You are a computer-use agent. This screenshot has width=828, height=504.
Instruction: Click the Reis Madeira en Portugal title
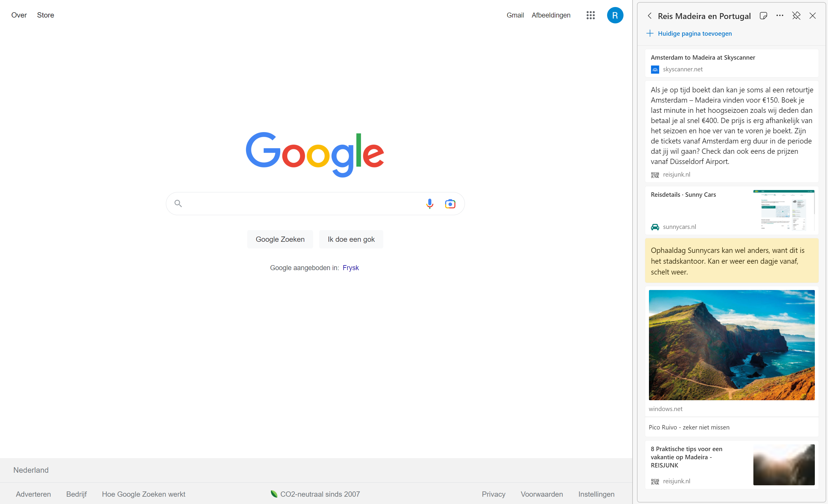click(704, 16)
